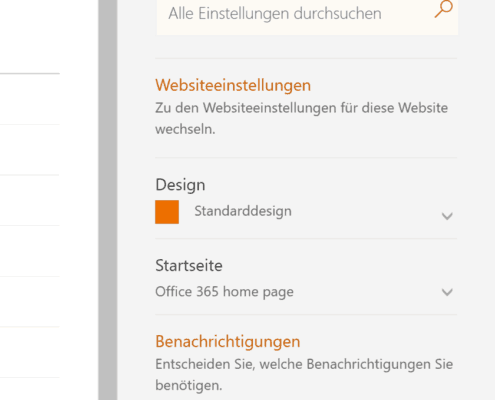The image size is (495, 400).
Task: Click the magnifier search icon
Action: [444, 9]
